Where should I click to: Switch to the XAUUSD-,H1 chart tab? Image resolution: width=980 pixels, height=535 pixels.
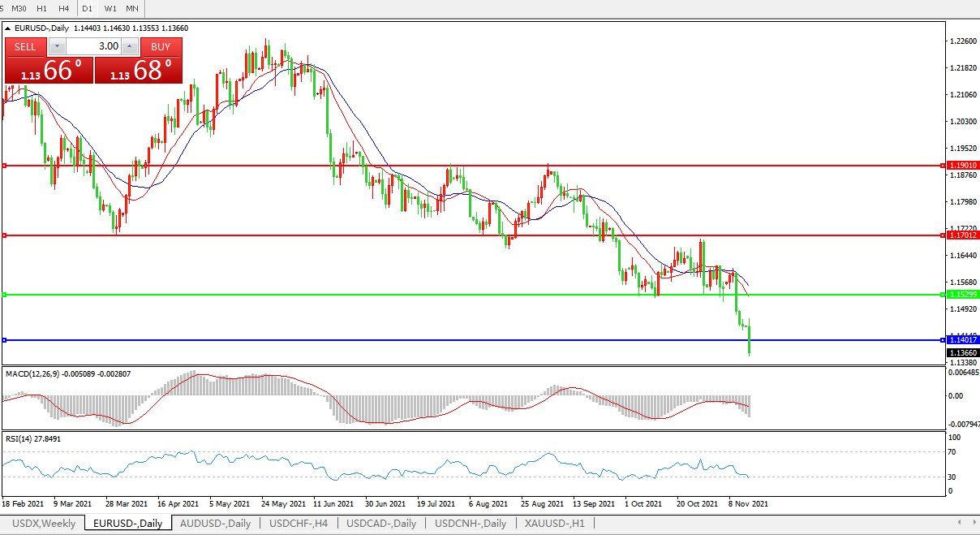click(x=555, y=524)
